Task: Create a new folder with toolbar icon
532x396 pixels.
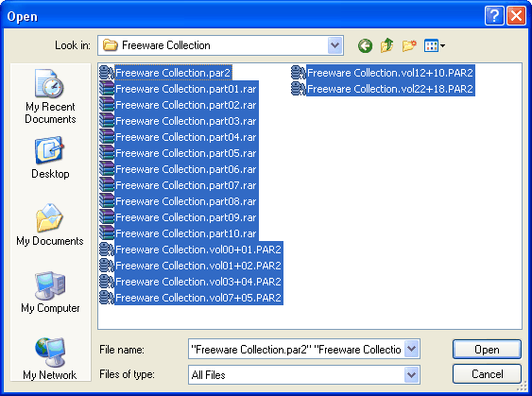Action: pos(409,45)
